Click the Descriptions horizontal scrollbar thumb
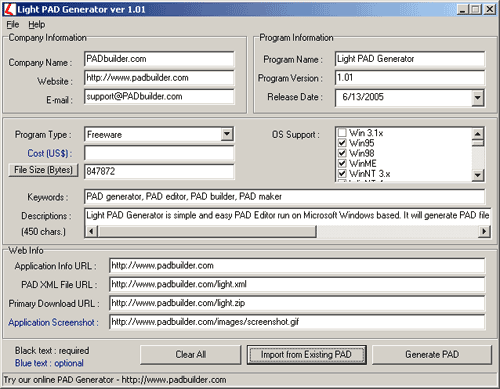The height and width of the screenshot is (389, 500). pyautogui.click(x=207, y=231)
